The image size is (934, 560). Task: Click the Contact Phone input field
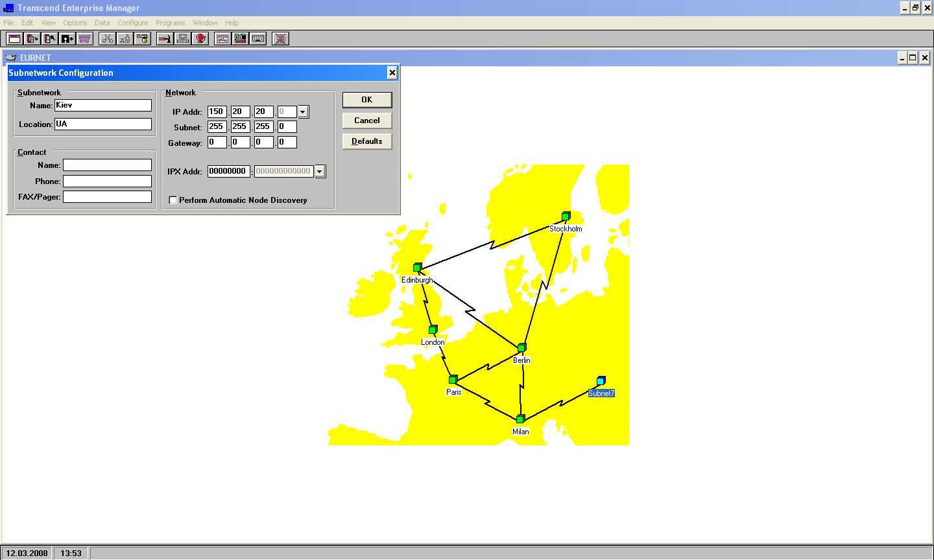coord(107,181)
